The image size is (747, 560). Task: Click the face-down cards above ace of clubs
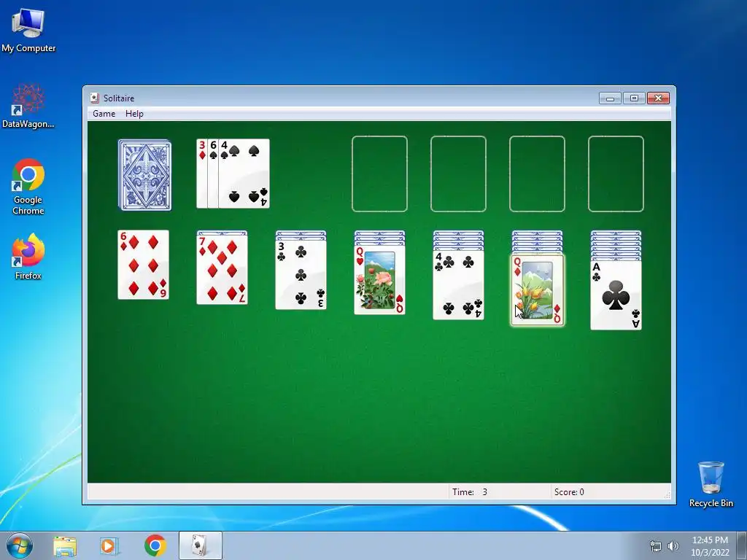coord(616,245)
